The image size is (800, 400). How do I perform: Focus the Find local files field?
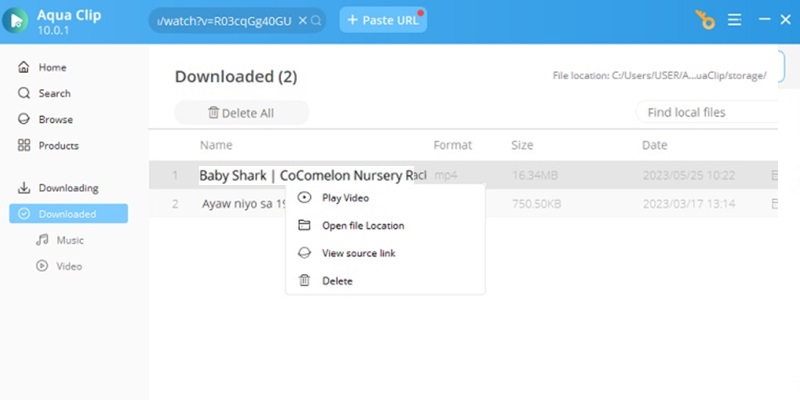point(707,112)
